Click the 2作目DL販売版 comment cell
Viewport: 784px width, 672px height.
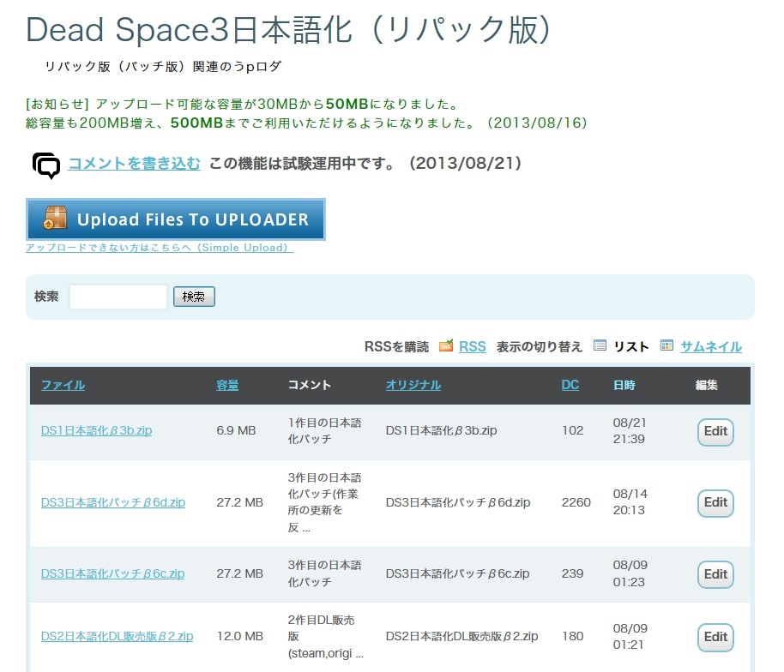pos(325,637)
